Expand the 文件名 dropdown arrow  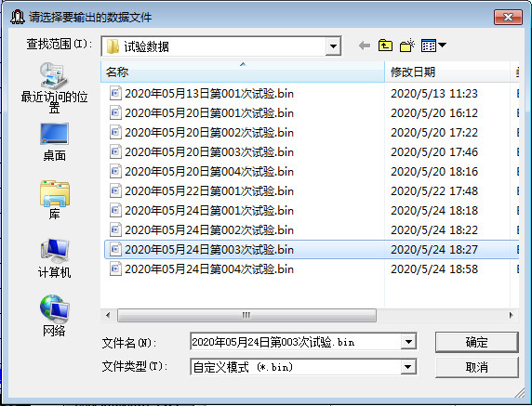tap(408, 342)
